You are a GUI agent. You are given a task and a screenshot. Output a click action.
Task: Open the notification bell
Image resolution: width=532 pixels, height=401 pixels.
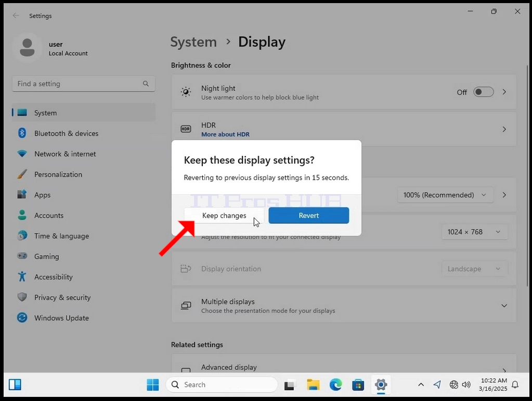click(515, 384)
